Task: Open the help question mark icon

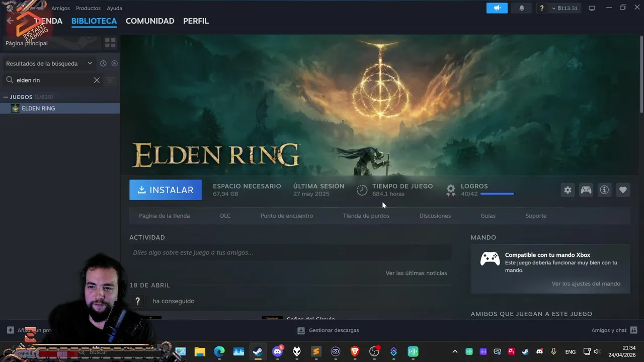Action: pyautogui.click(x=541, y=8)
